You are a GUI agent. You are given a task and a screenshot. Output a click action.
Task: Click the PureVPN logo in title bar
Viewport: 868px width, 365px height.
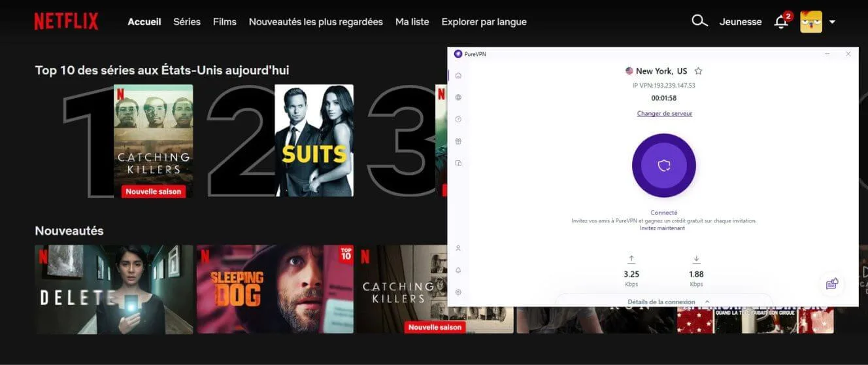click(458, 54)
